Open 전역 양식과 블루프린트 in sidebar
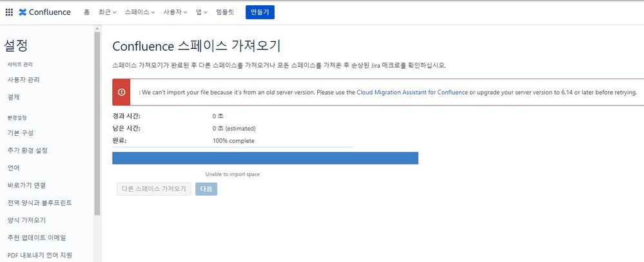This screenshot has height=262, width=644. click(x=40, y=203)
